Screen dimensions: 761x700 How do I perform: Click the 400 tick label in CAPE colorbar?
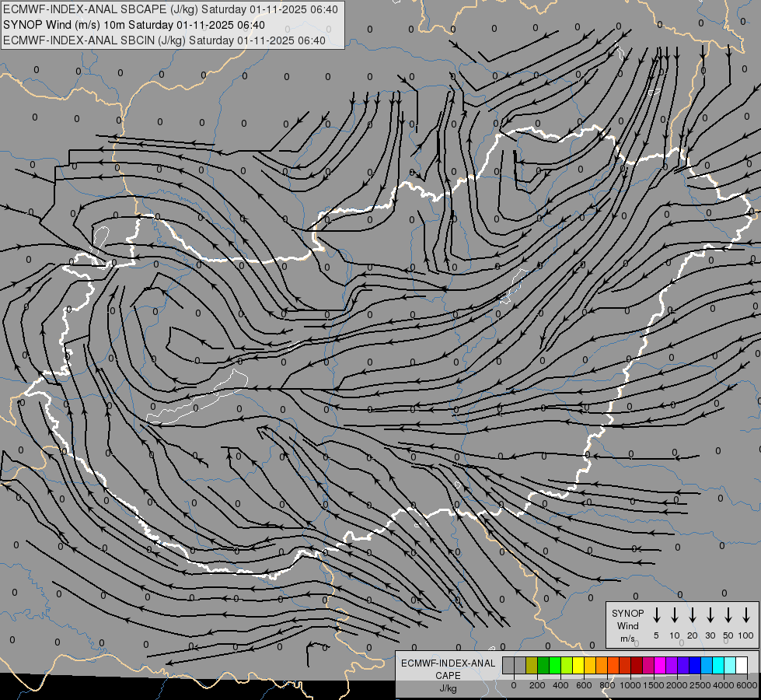pos(560,685)
